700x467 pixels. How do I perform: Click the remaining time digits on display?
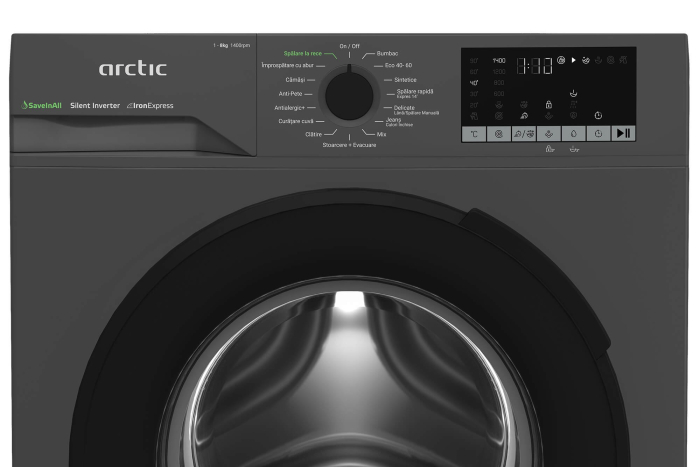[534, 66]
